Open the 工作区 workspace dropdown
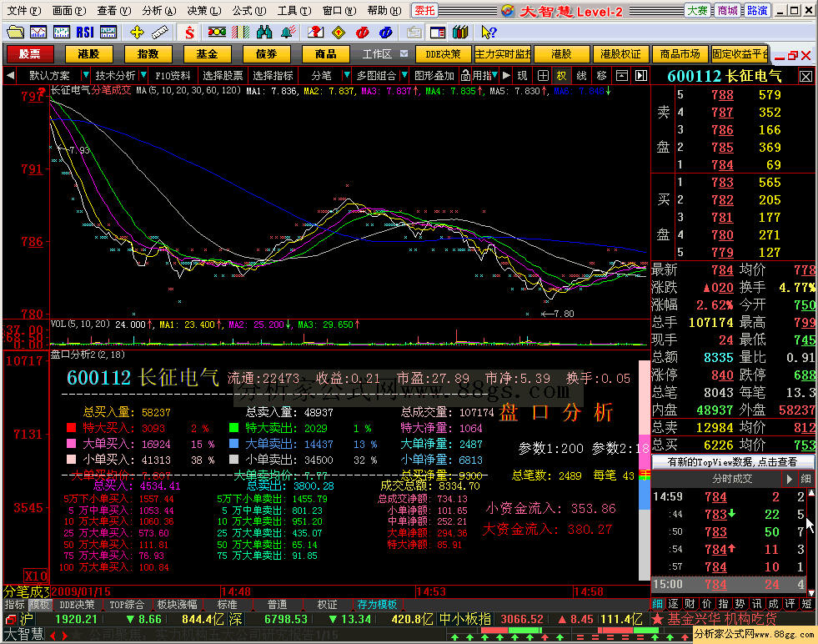The width and height of the screenshot is (818, 644). click(404, 53)
